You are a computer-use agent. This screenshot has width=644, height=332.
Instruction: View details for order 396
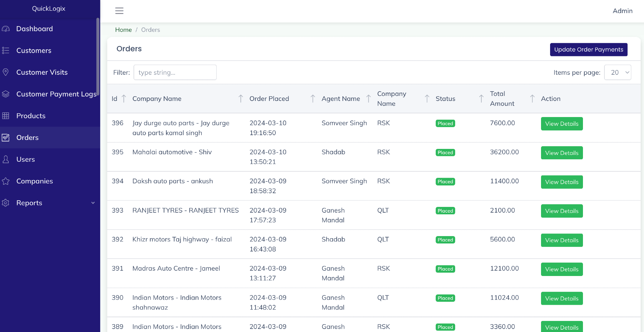[x=561, y=124]
